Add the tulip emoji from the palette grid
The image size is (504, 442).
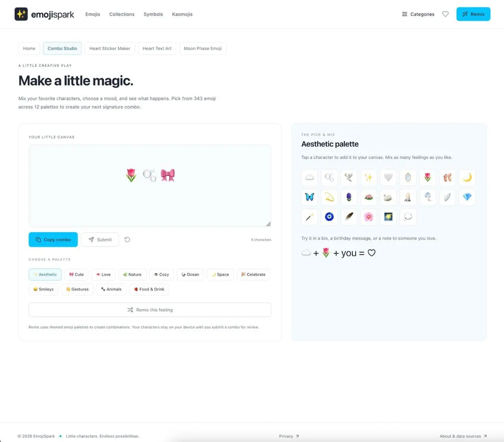tap(428, 178)
